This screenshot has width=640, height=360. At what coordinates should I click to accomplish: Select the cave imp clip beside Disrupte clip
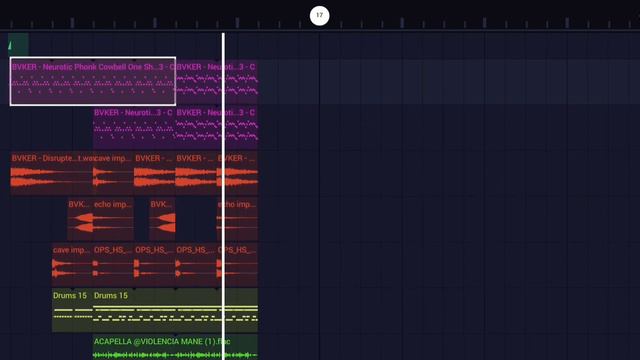point(113,173)
